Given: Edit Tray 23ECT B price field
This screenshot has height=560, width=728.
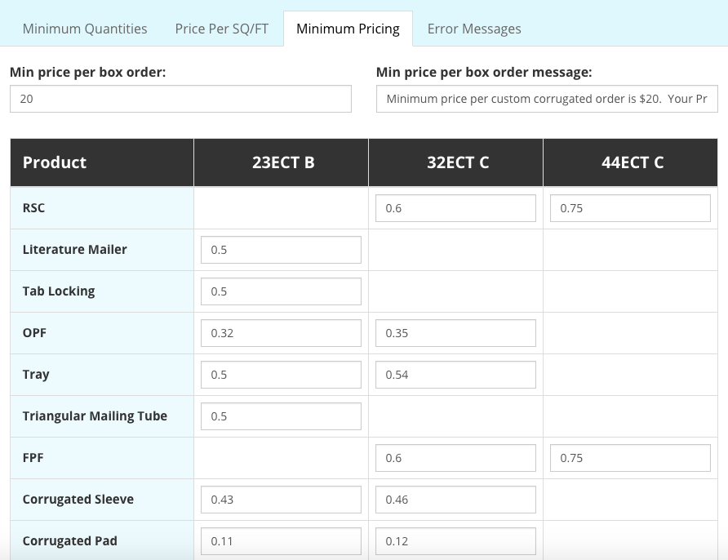Looking at the screenshot, I should (x=281, y=375).
